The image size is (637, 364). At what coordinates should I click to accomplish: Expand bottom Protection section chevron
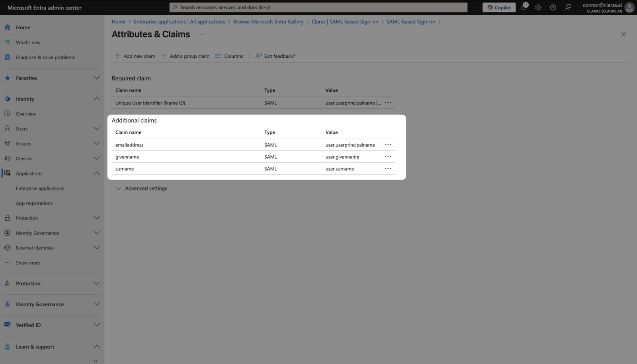[x=97, y=283]
